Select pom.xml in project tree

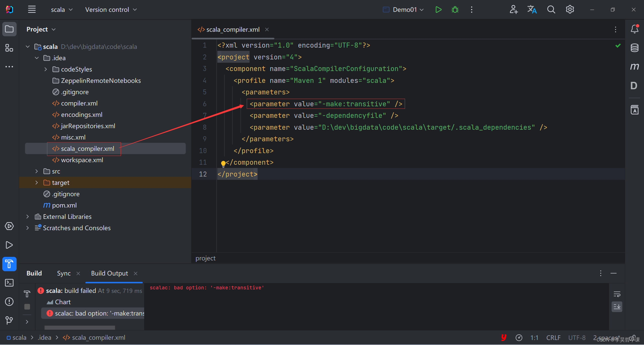60,205
